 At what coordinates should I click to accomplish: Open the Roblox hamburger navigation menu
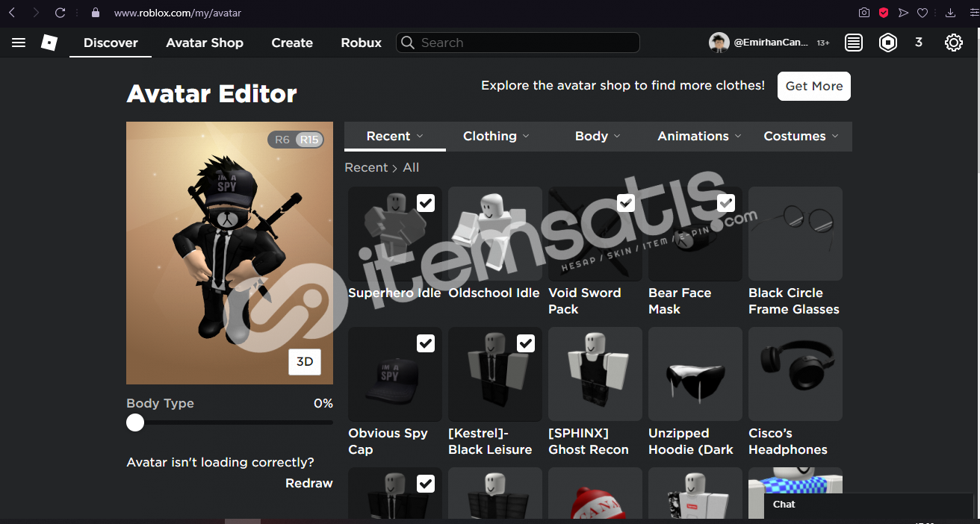pos(19,43)
